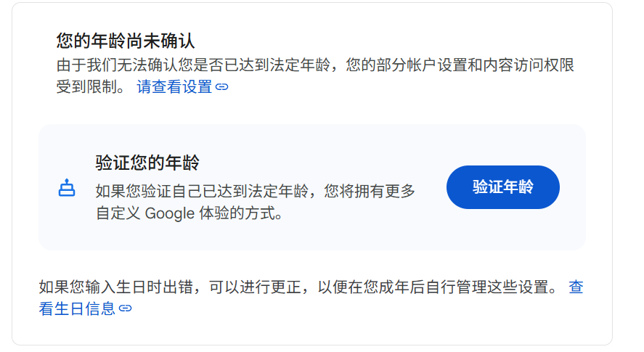The height and width of the screenshot is (352, 644).
Task: Click the 验证年龄 button
Action: [502, 187]
